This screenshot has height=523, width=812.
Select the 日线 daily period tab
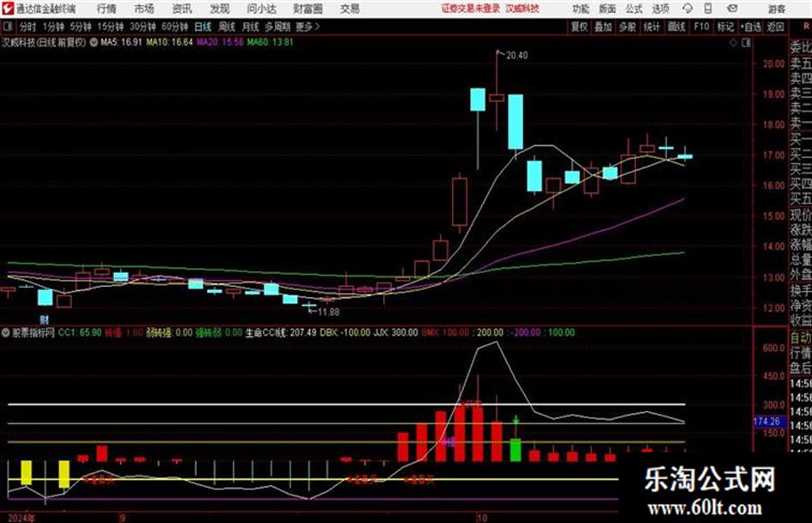[203, 27]
